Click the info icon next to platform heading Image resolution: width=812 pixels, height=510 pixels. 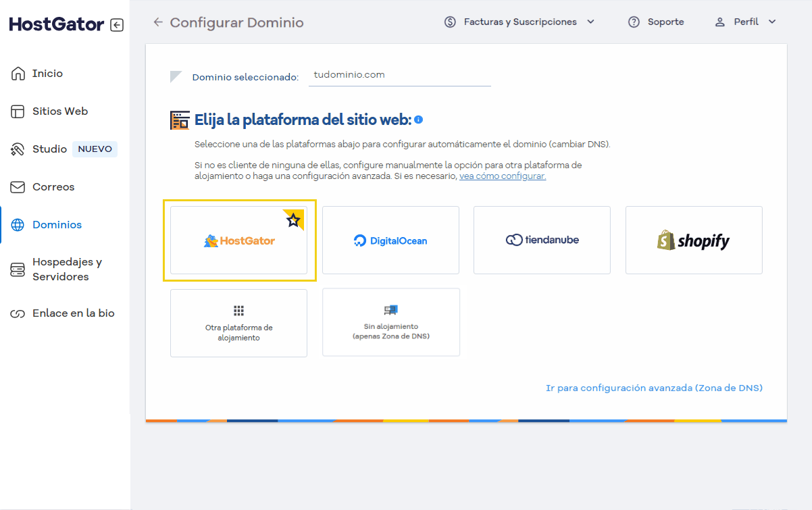coord(419,120)
